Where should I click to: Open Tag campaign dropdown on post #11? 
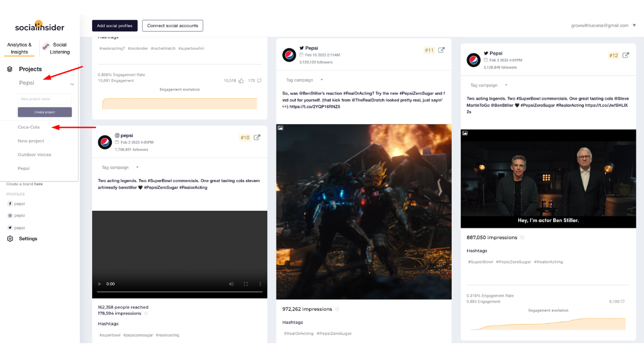coord(305,80)
